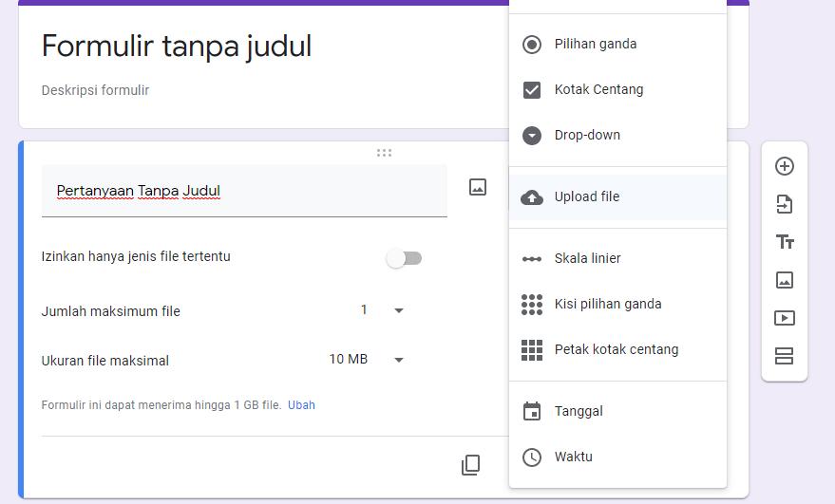Open the Ukuran file maksimal dropdown

[367, 360]
